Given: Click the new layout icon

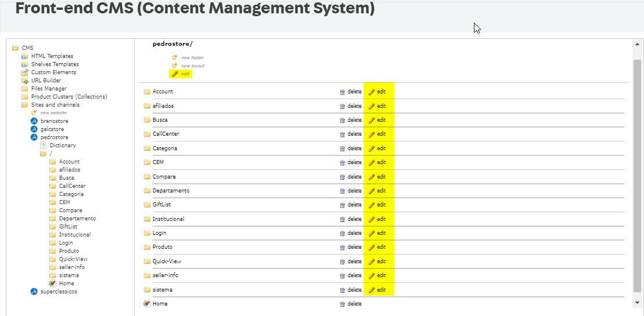Looking at the screenshot, I should [174, 66].
